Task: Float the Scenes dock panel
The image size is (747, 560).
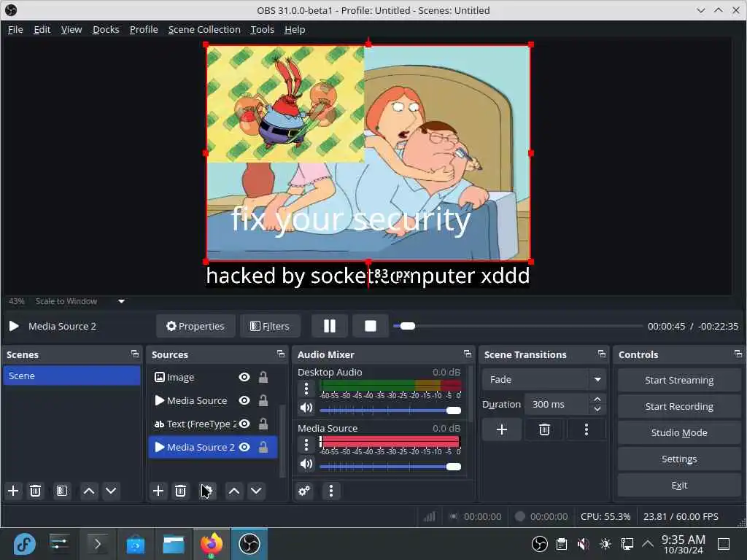Action: click(x=135, y=354)
